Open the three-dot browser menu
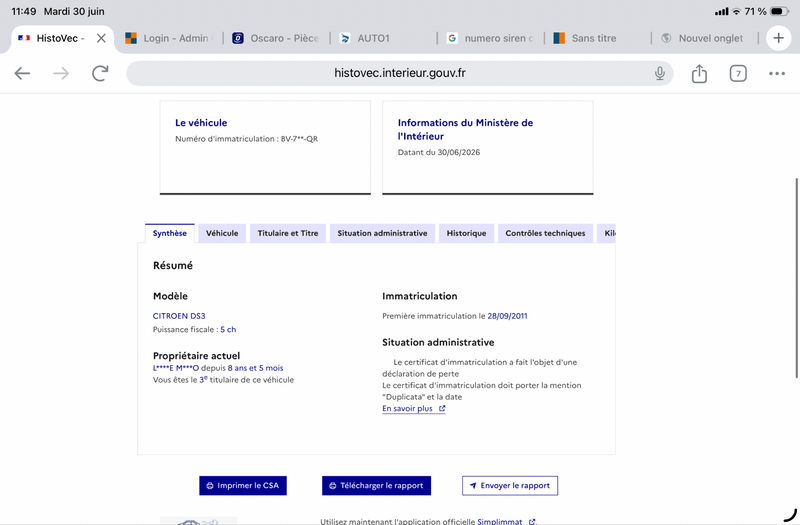800x525 pixels. tap(777, 73)
